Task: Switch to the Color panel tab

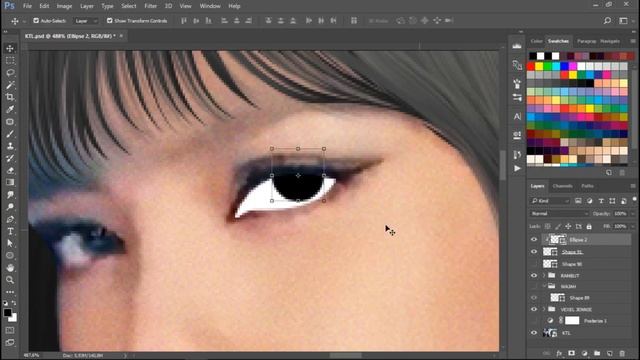Action: pos(536,41)
